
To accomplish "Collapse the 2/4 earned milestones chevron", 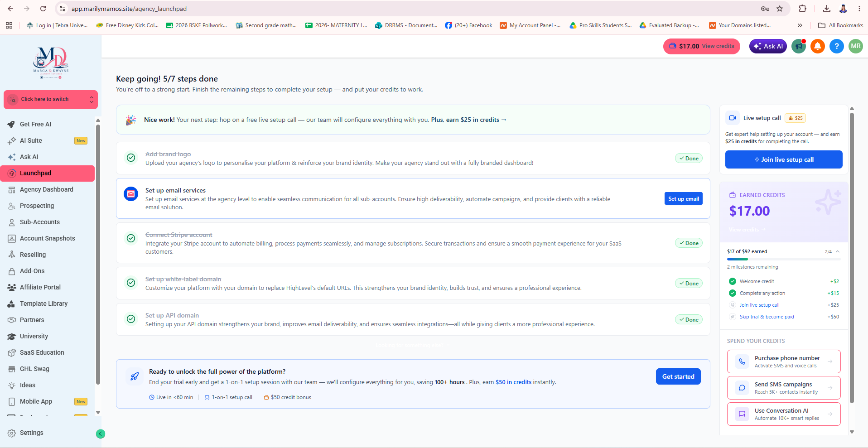I will [838, 251].
